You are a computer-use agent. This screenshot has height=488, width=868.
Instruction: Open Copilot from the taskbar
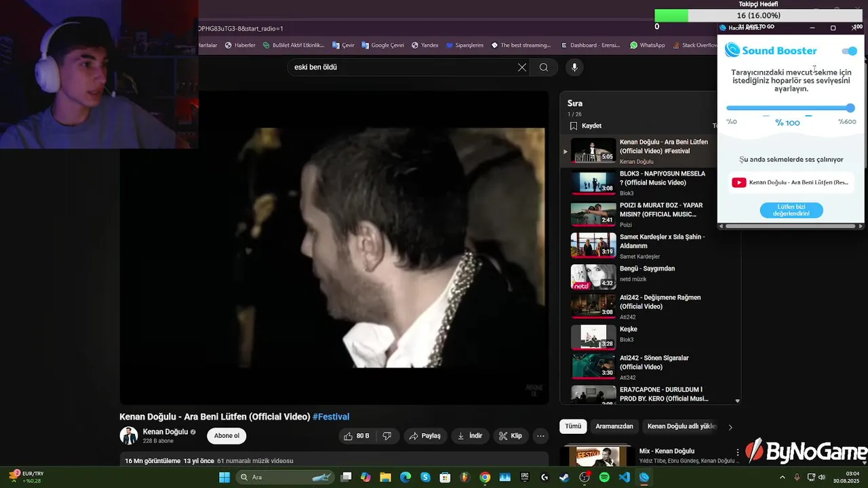click(366, 477)
